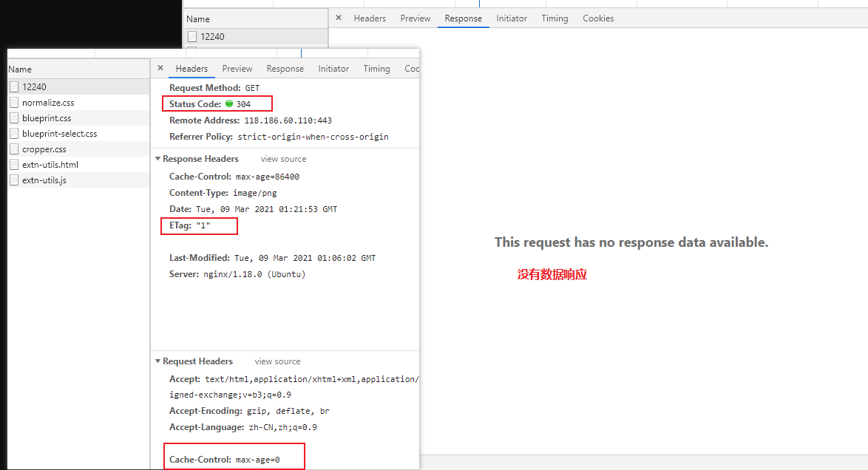The height and width of the screenshot is (470, 868).
Task: Open Headers tab in front panel
Action: pos(191,69)
